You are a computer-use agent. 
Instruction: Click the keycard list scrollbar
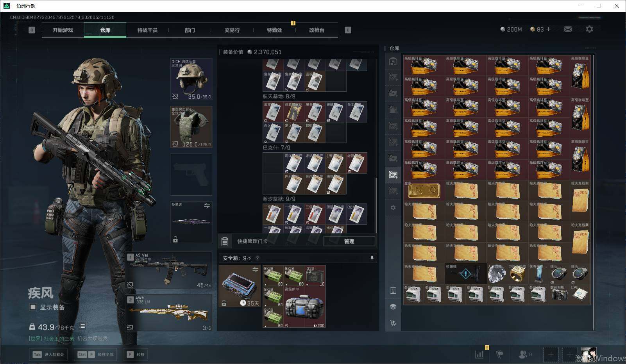(x=377, y=205)
